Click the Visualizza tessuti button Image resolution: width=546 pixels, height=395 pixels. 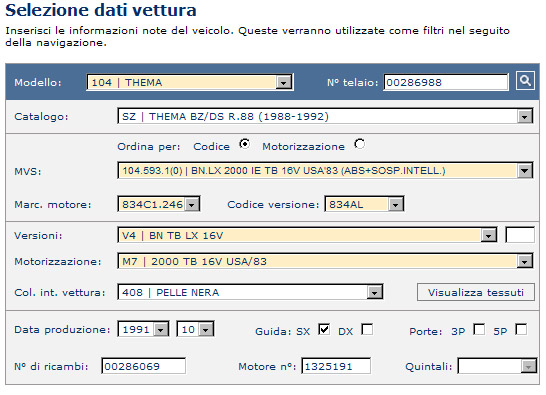tap(476, 292)
